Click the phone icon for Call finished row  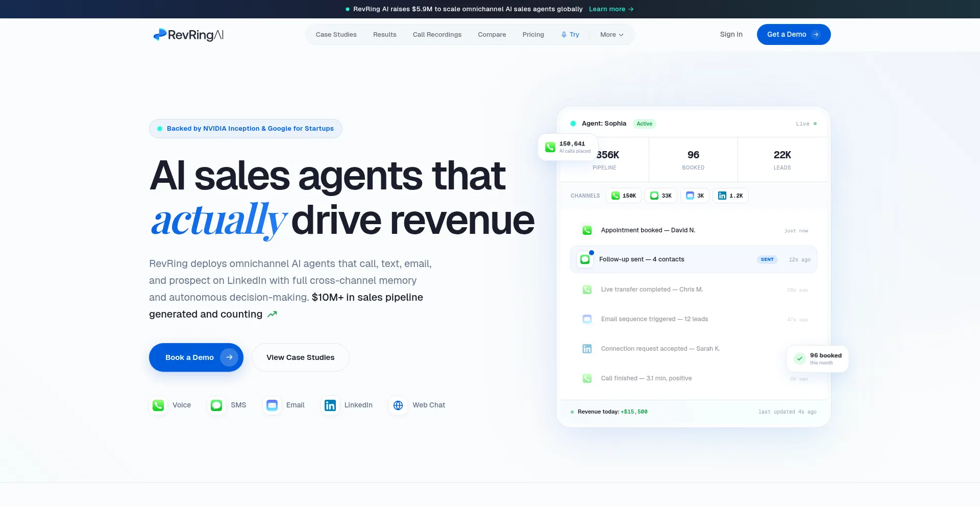[x=587, y=378]
